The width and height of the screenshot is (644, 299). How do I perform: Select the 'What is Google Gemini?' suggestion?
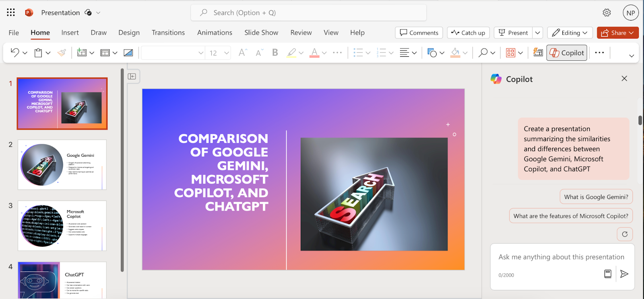[x=596, y=197]
